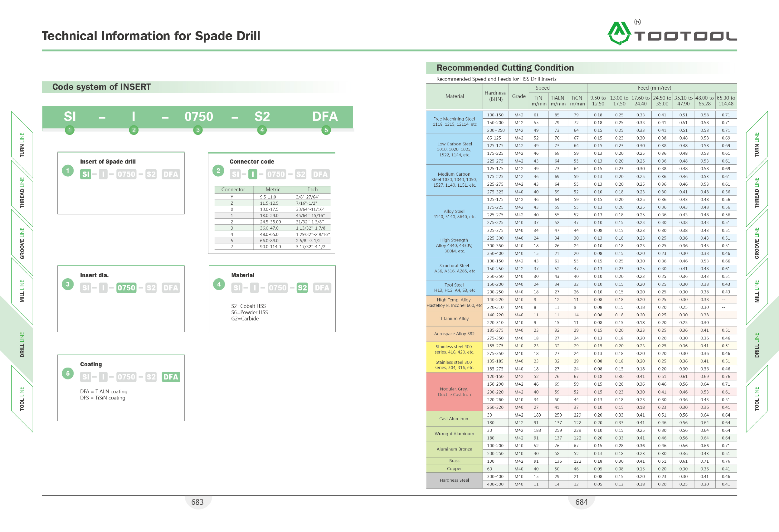Click the Stainless steel 400 series cell
Viewport: 779px width, 532px height.
[454, 350]
